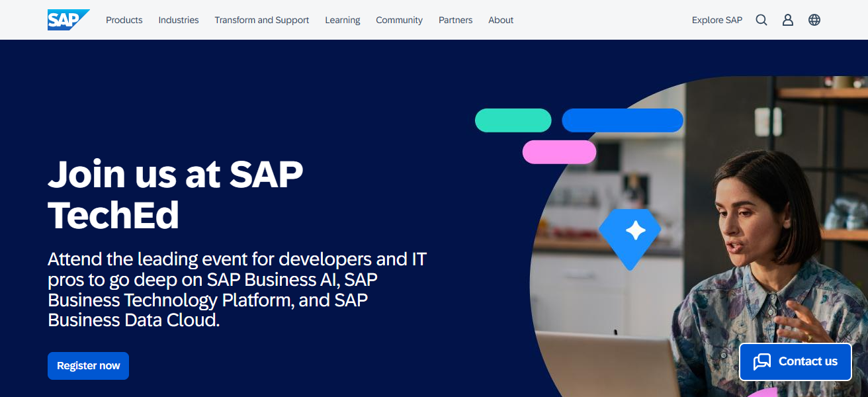Open the About menu

500,20
